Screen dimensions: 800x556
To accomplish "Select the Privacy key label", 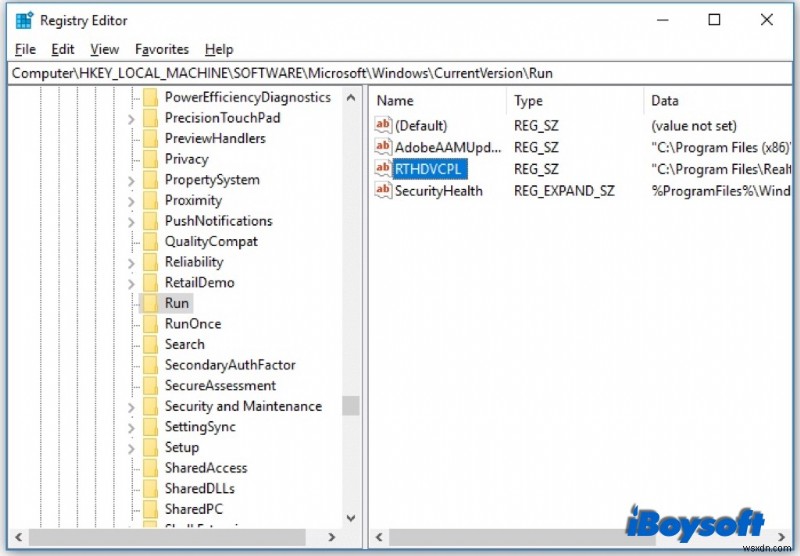I will (x=186, y=159).
